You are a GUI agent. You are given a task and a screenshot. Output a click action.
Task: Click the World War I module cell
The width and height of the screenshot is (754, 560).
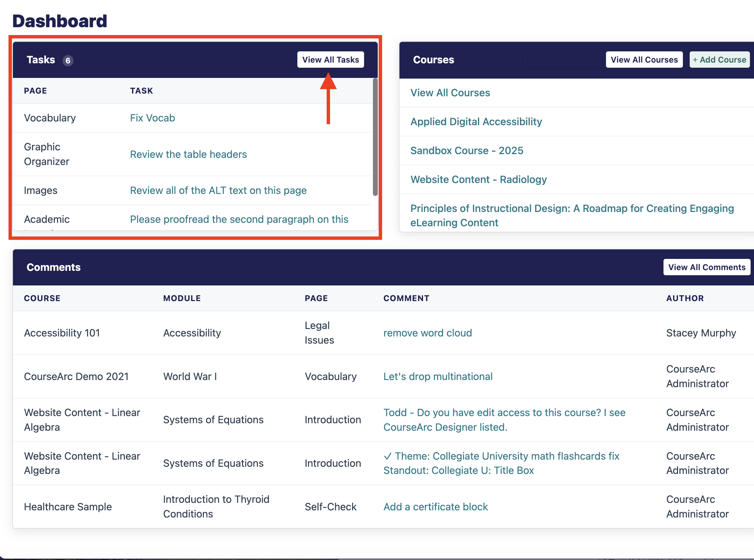[190, 376]
